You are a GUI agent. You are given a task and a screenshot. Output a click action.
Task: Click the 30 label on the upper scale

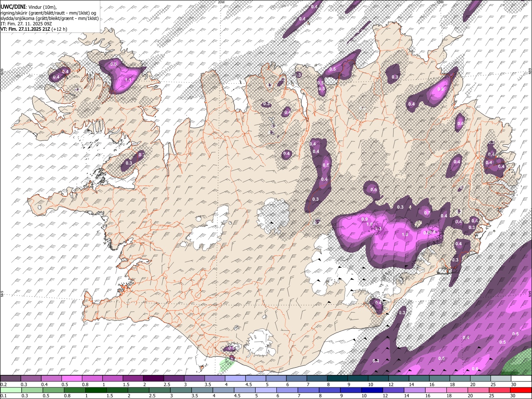513,384
